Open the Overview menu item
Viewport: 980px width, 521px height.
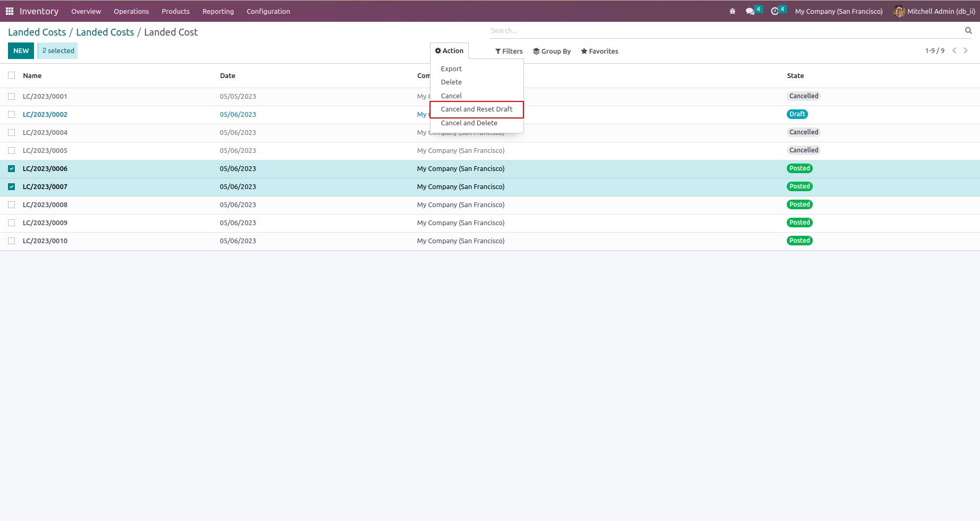click(x=86, y=11)
